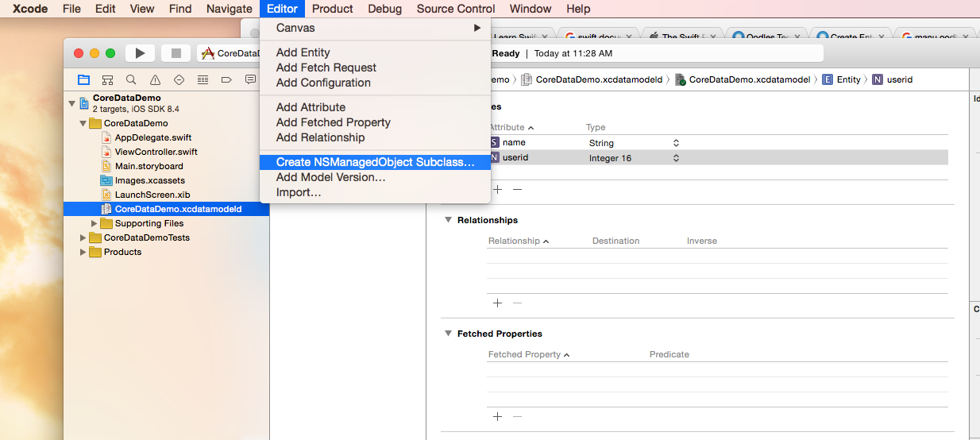Choose Create NSManagedObject Subclass…
The image size is (980, 440).
tap(376, 162)
